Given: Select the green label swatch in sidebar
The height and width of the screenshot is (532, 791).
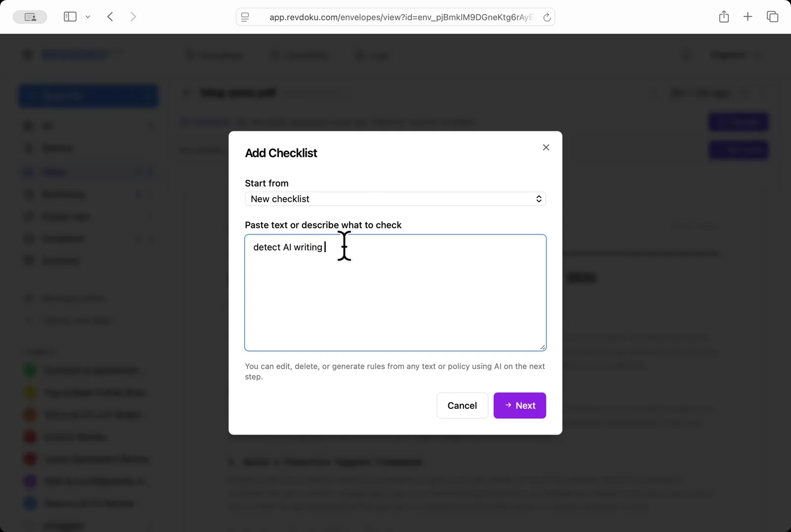Looking at the screenshot, I should pyautogui.click(x=30, y=370).
